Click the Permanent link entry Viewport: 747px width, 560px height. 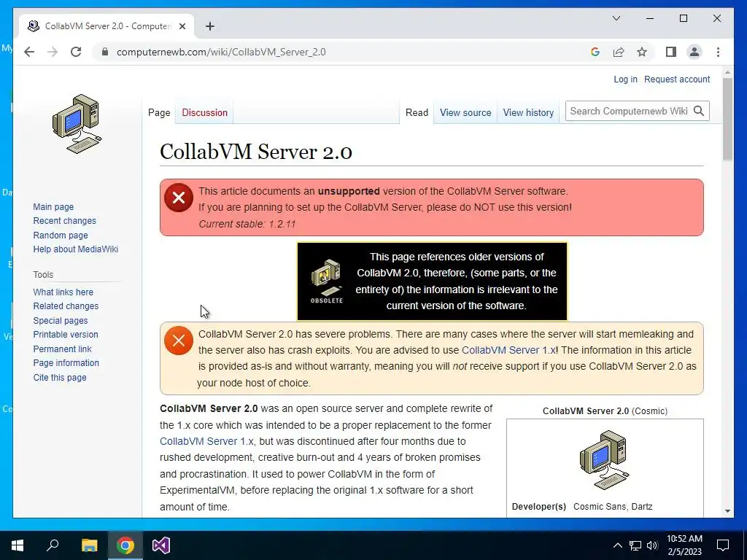pyautogui.click(x=62, y=349)
